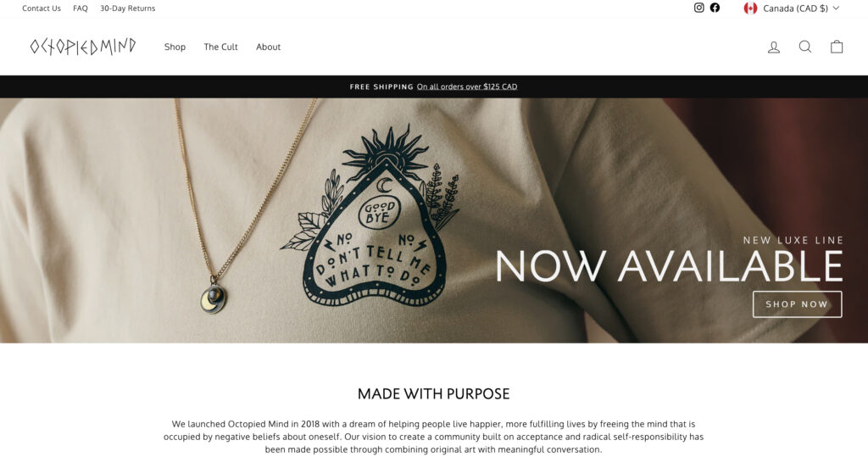Open the Facebook page icon

click(715, 8)
